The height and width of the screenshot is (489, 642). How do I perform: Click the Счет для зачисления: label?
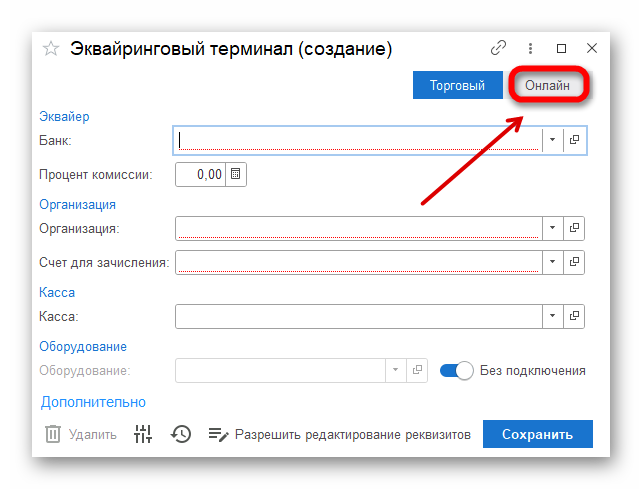[x=104, y=262]
